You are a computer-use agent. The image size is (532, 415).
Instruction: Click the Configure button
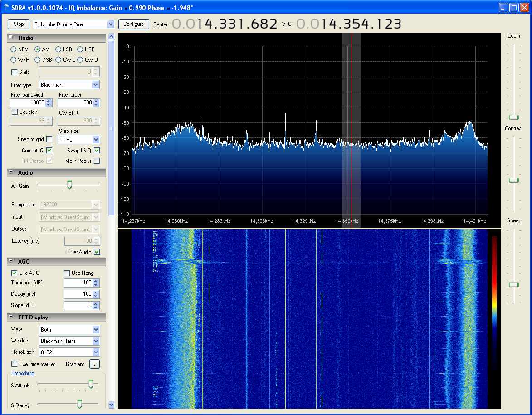(x=133, y=24)
